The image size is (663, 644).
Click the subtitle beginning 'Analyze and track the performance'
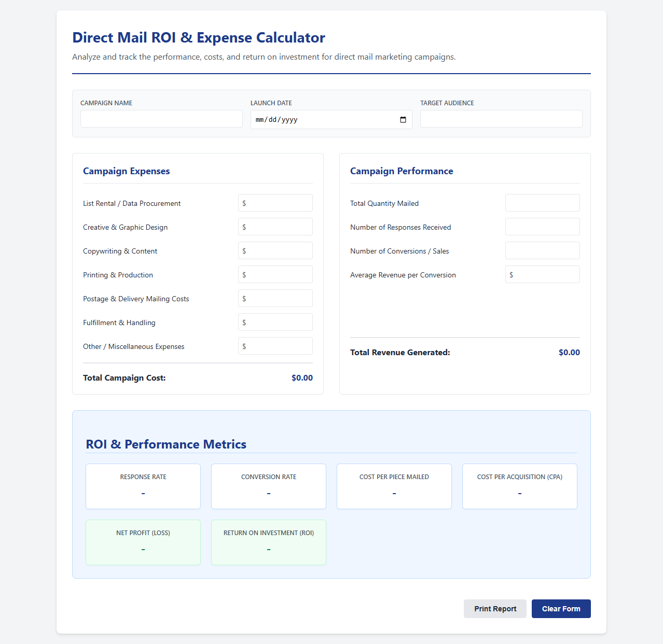pos(264,57)
